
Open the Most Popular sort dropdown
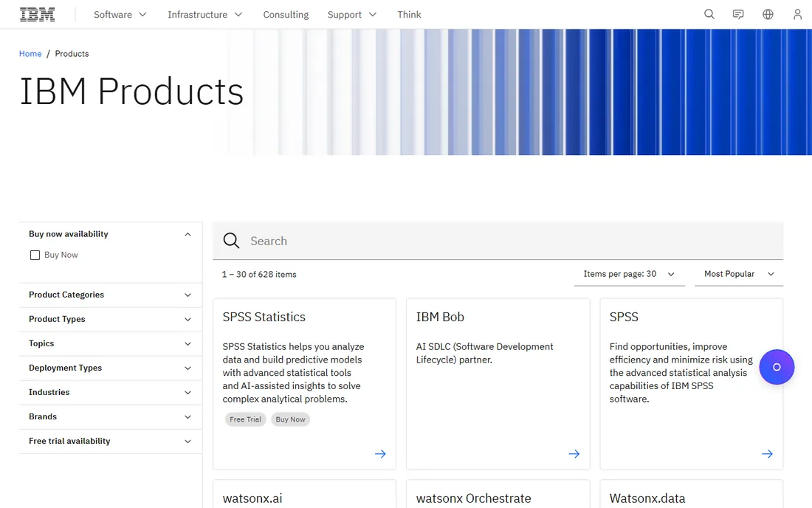(x=738, y=274)
